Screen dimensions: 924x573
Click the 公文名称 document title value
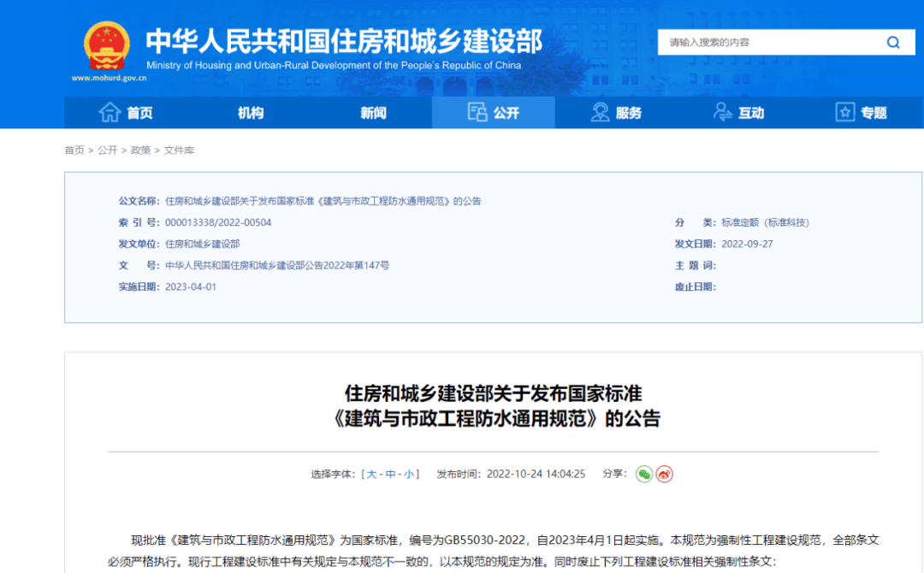click(x=323, y=201)
